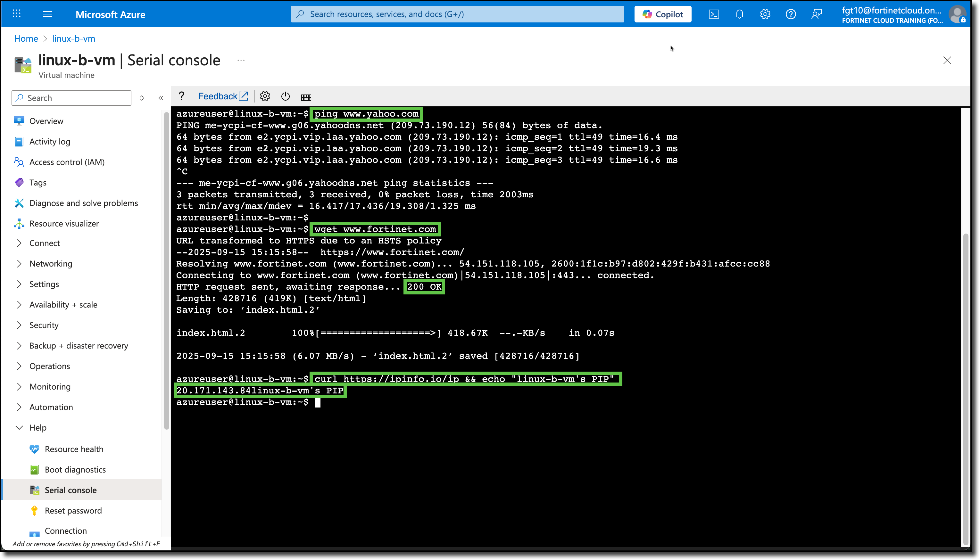Open Cloud Shell from the top bar

(x=714, y=14)
